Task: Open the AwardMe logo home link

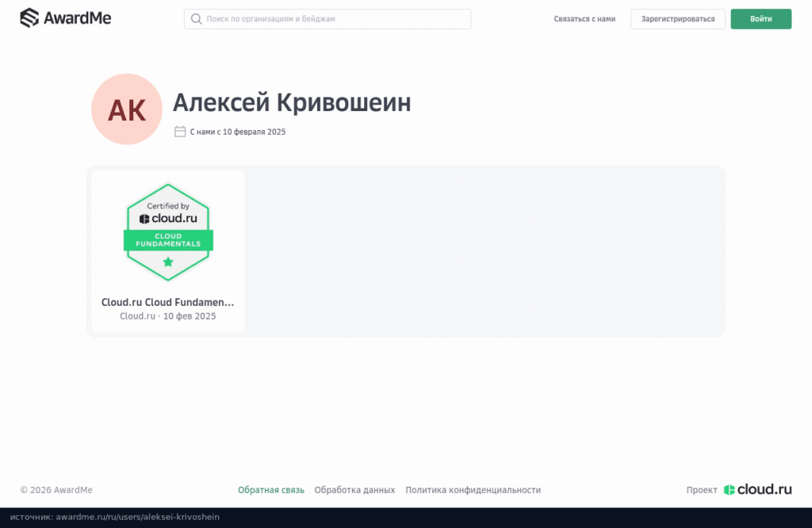Action: point(65,18)
